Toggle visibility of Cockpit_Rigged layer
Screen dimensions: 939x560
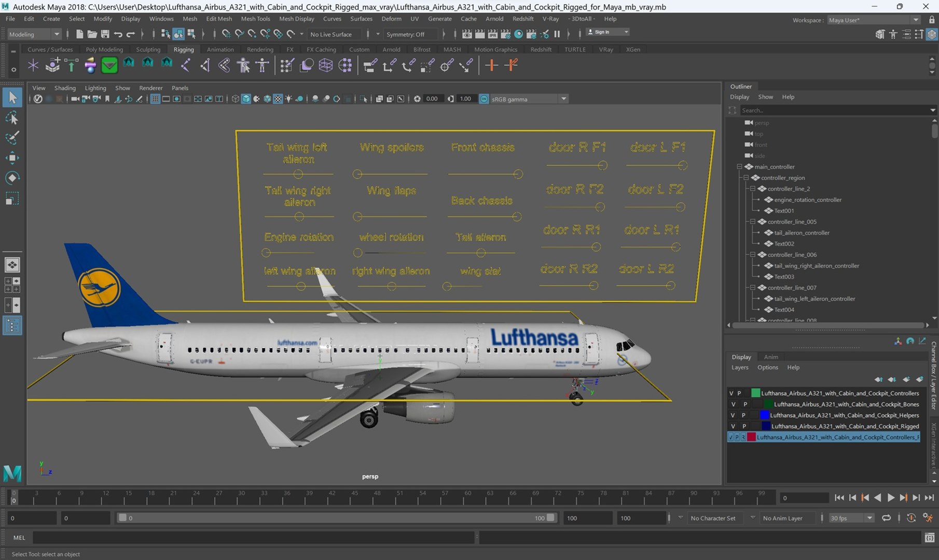coord(733,426)
